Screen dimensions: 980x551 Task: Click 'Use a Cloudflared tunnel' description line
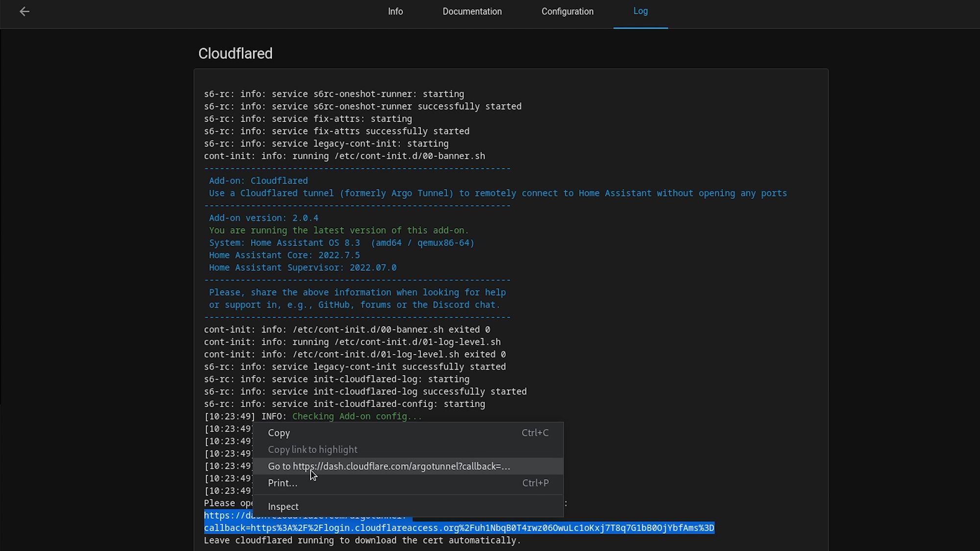click(498, 193)
